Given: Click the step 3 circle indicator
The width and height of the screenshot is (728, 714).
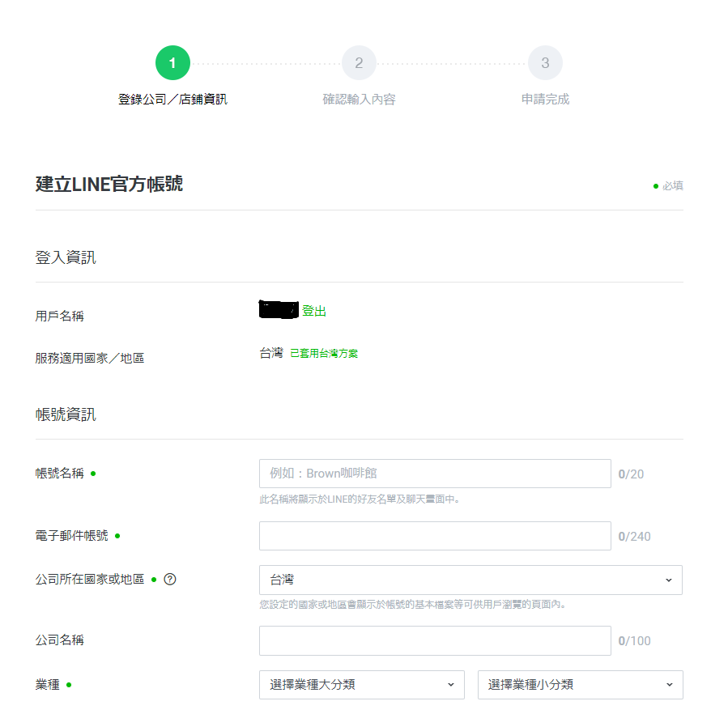Looking at the screenshot, I should pyautogui.click(x=545, y=62).
